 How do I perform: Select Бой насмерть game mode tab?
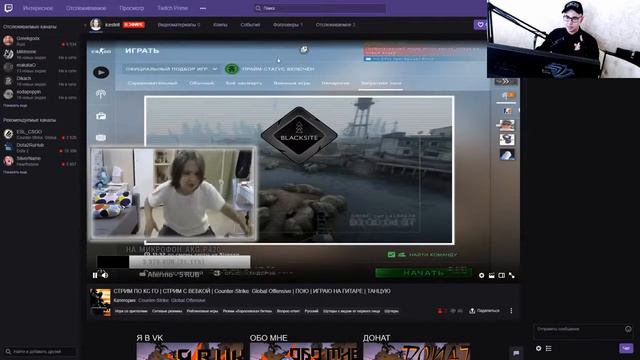point(244,83)
